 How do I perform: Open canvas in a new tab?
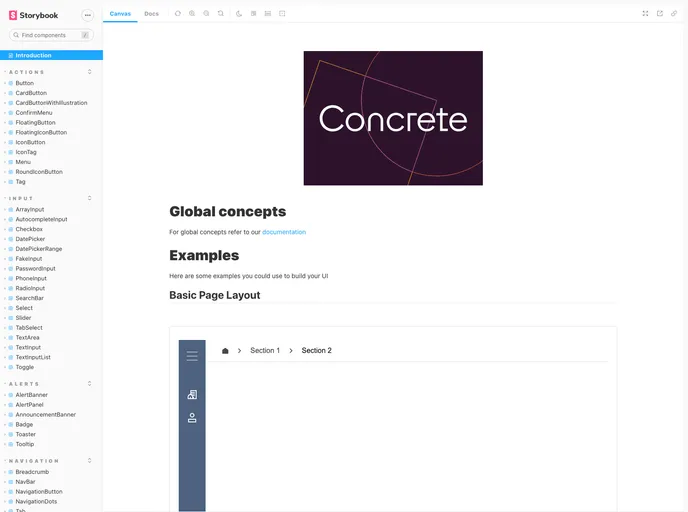(660, 14)
